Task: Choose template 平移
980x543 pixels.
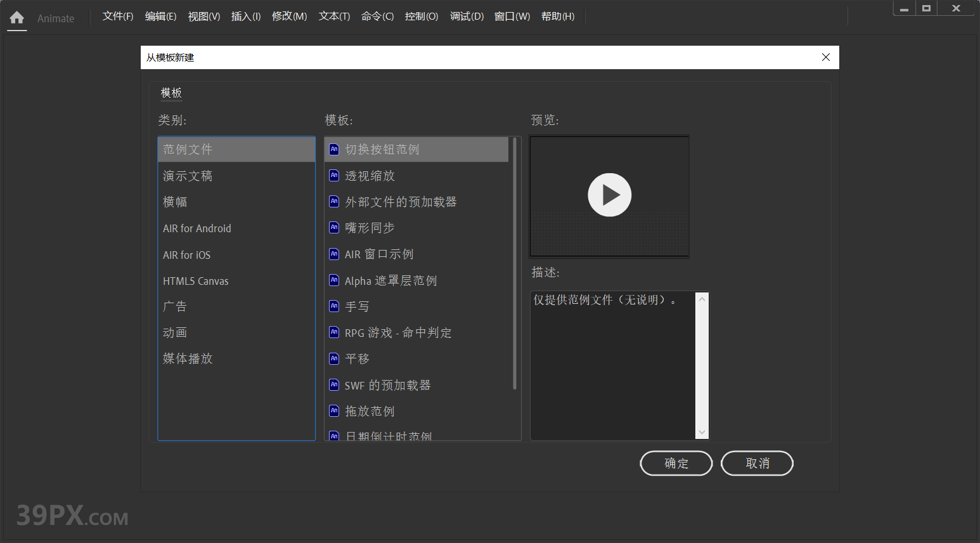Action: point(416,358)
